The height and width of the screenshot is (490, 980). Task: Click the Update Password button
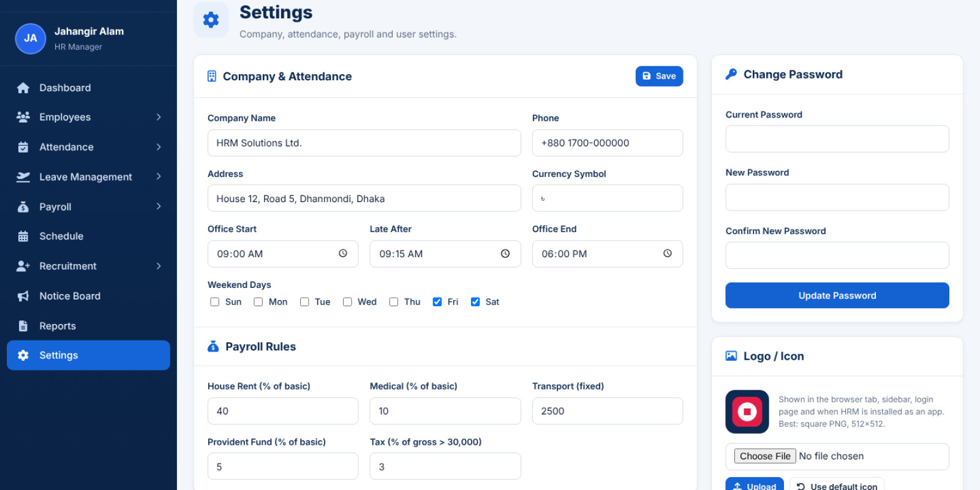point(837,295)
